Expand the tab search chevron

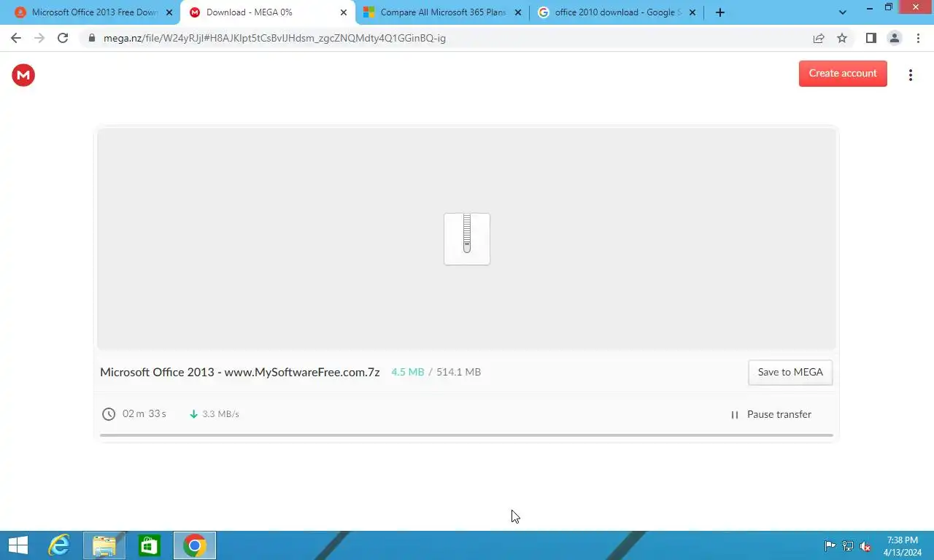pos(843,12)
